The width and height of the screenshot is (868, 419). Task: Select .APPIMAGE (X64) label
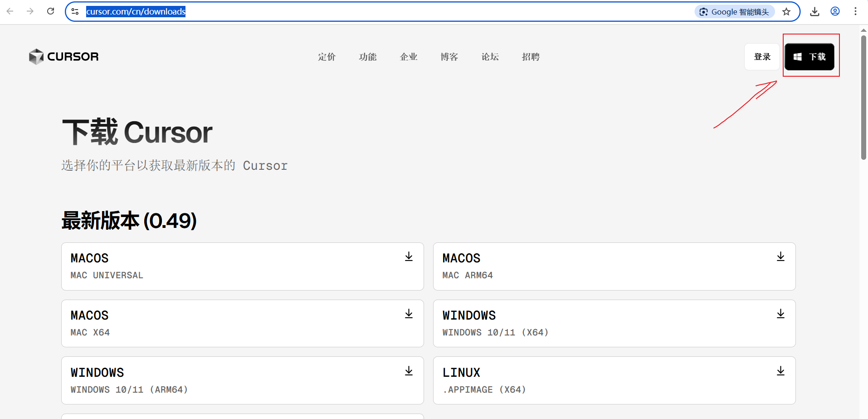484,390
